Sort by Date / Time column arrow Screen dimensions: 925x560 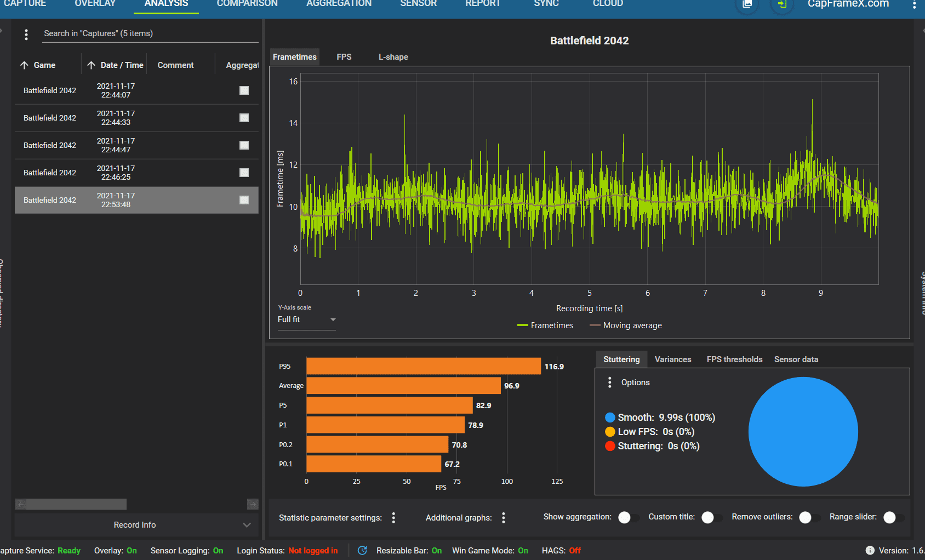tap(91, 65)
